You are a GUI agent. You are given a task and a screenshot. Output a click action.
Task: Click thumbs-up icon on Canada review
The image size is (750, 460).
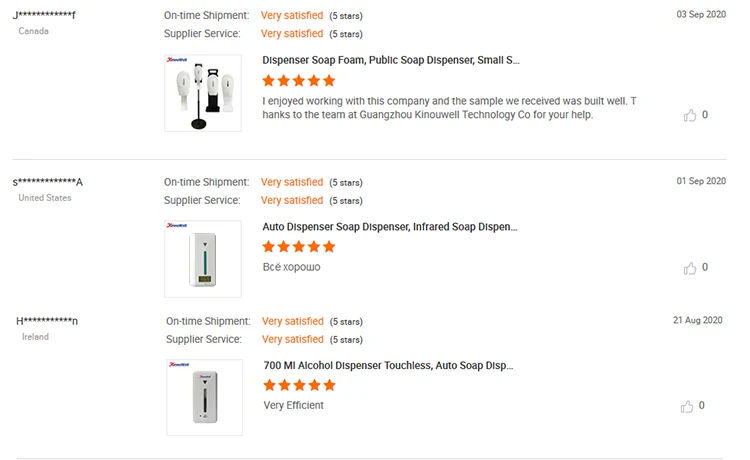pyautogui.click(x=690, y=116)
